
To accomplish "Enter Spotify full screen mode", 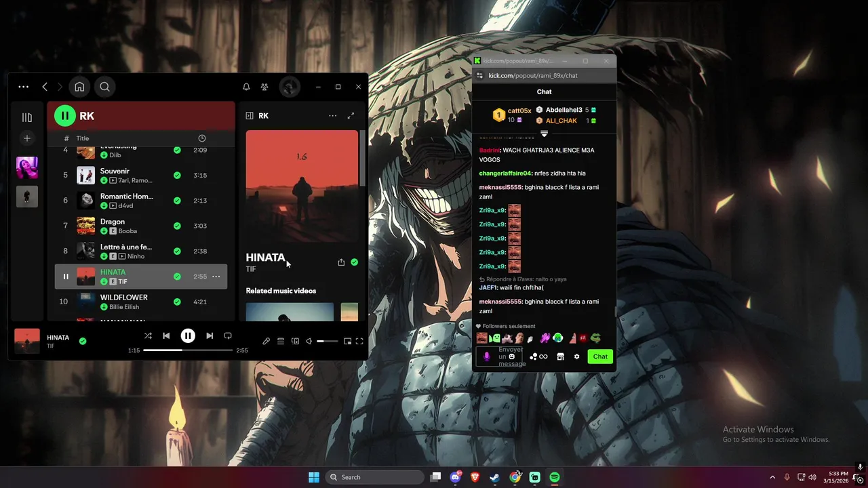I will pyautogui.click(x=359, y=342).
